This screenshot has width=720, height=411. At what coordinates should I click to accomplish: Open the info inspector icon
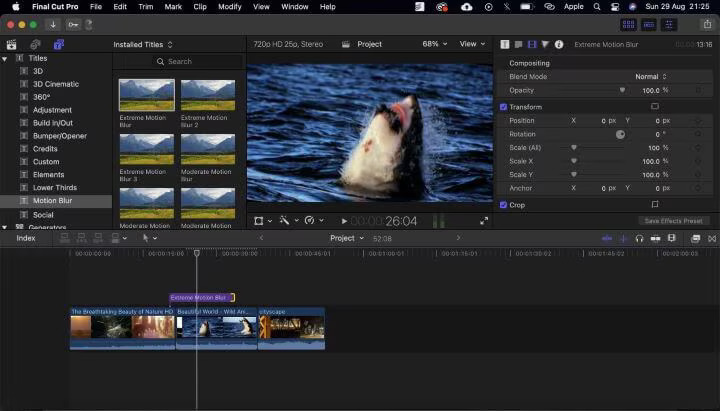[559, 45]
